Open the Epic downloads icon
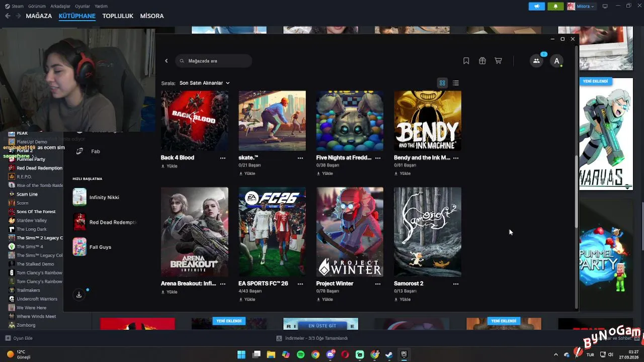Screen dimensions: 644x362 (x=79, y=295)
